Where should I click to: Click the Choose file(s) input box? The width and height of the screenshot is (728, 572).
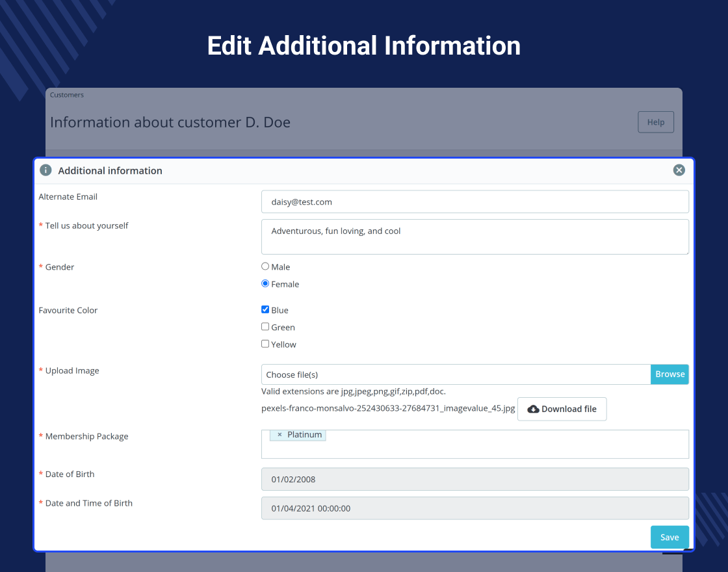click(456, 374)
